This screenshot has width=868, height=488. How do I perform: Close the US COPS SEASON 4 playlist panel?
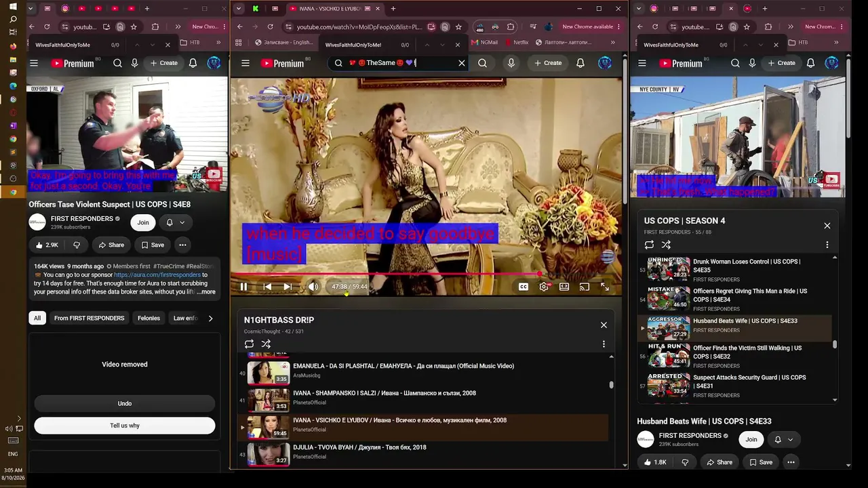pos(827,226)
